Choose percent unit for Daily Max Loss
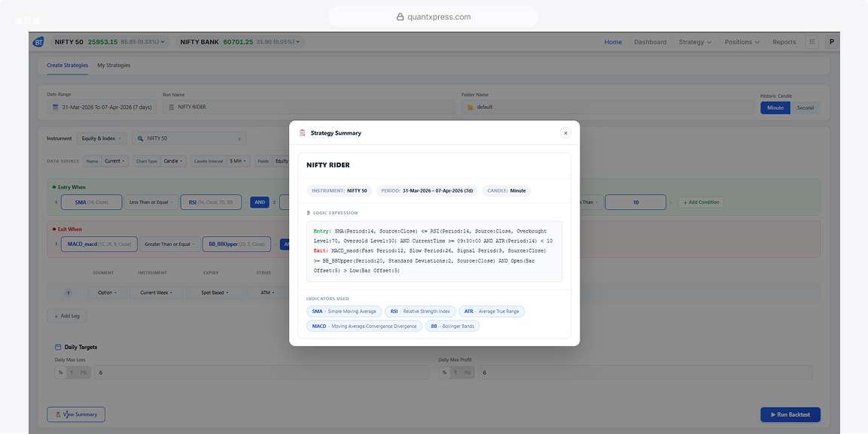Screen dimensions: 868x434 59,372
